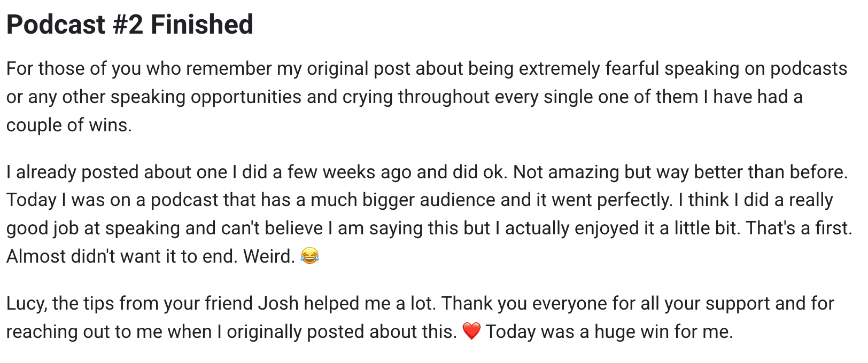Click the phrase 'couple of wins.'
The width and height of the screenshot is (868, 363).
coord(69,125)
